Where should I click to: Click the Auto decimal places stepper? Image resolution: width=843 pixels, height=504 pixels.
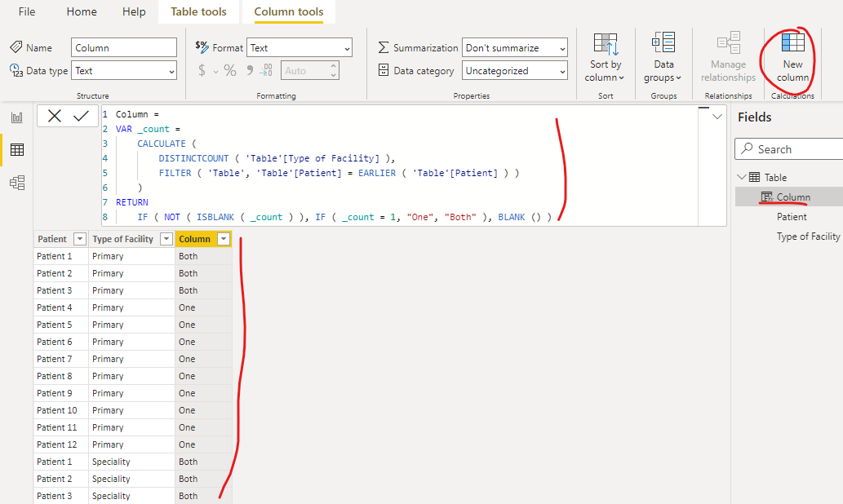pyautogui.click(x=334, y=70)
